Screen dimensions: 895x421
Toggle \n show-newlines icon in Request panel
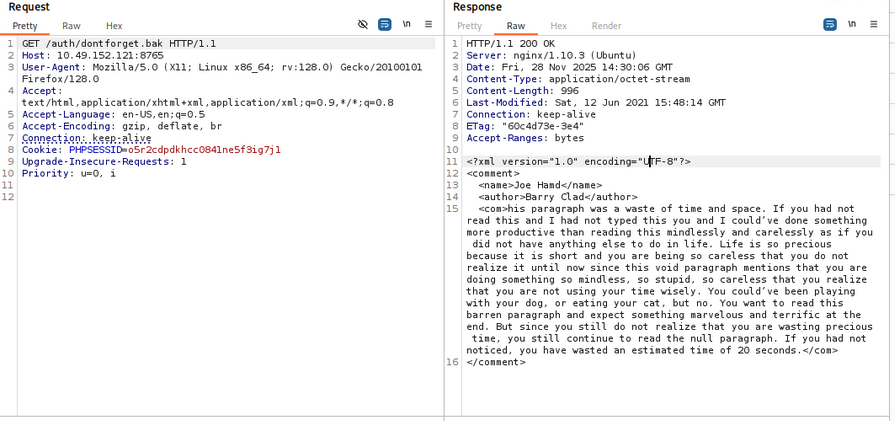(x=407, y=25)
